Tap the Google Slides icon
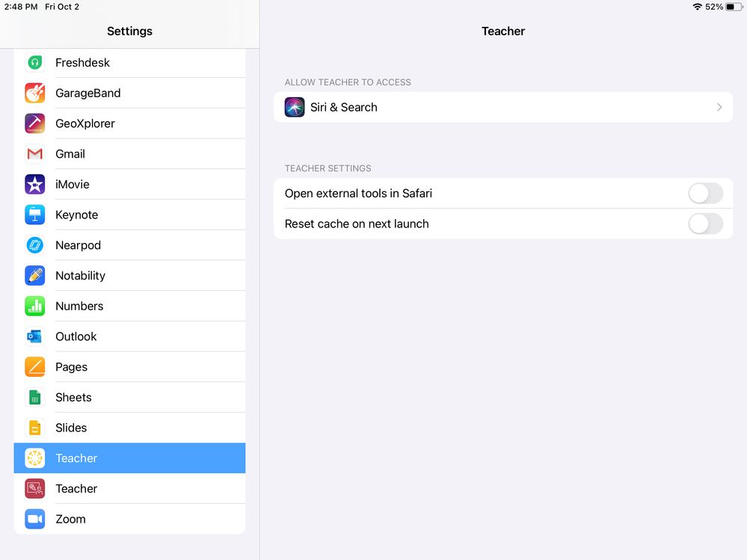747x560 pixels. (x=35, y=428)
